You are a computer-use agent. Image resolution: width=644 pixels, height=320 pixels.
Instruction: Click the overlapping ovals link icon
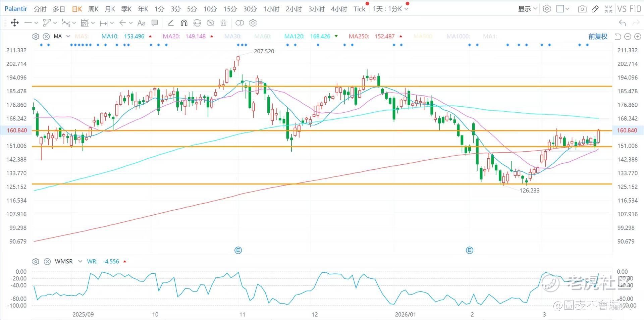240,23
